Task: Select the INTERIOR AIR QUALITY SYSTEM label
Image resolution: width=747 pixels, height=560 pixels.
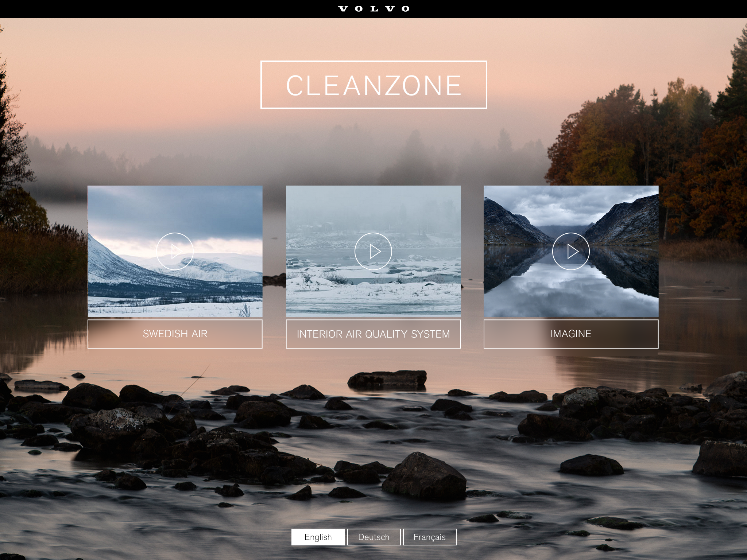Action: (373, 334)
